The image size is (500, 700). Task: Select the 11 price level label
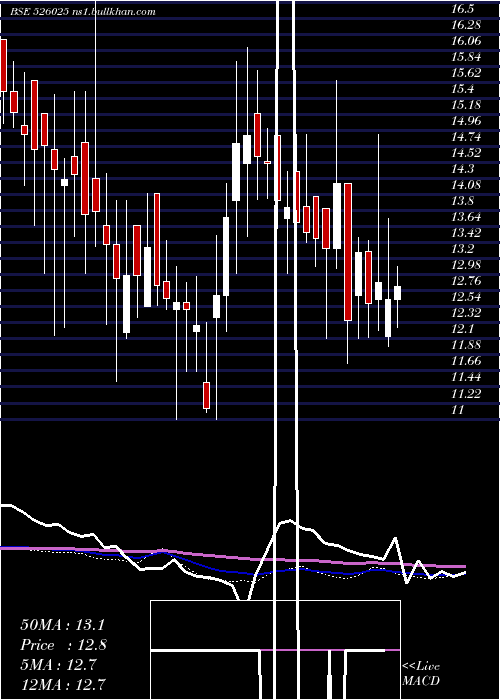click(458, 409)
